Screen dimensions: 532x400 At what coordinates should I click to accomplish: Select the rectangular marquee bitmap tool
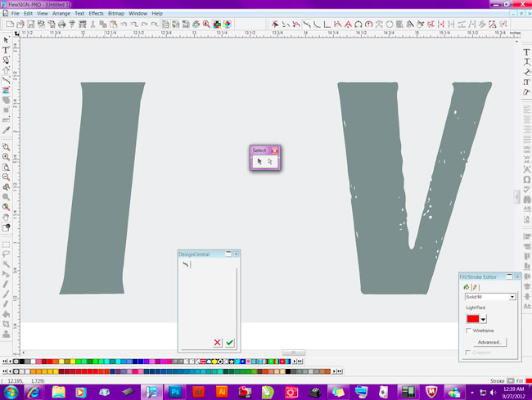coord(6,245)
